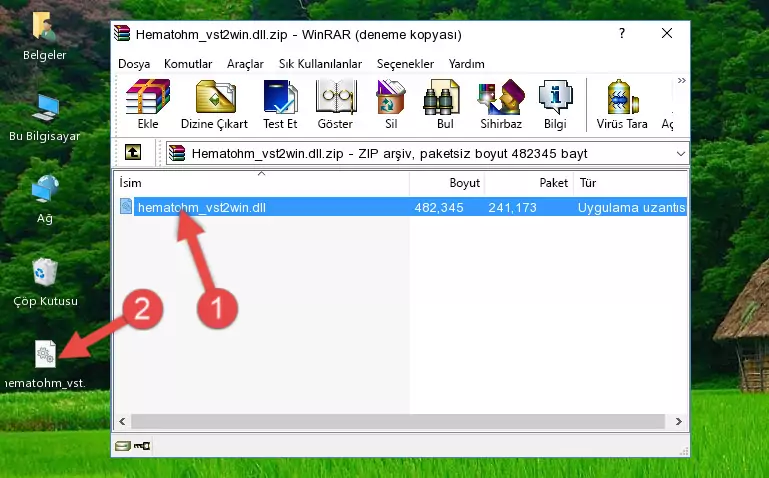Open the Yardım menu
Screen dimensions: 769x478
tap(466, 64)
